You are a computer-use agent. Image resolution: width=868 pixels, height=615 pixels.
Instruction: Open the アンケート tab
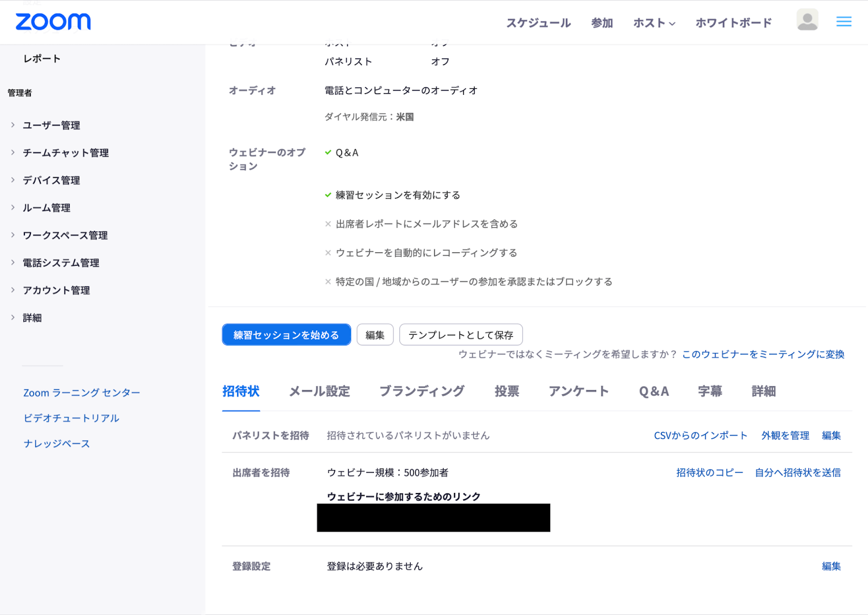579,391
